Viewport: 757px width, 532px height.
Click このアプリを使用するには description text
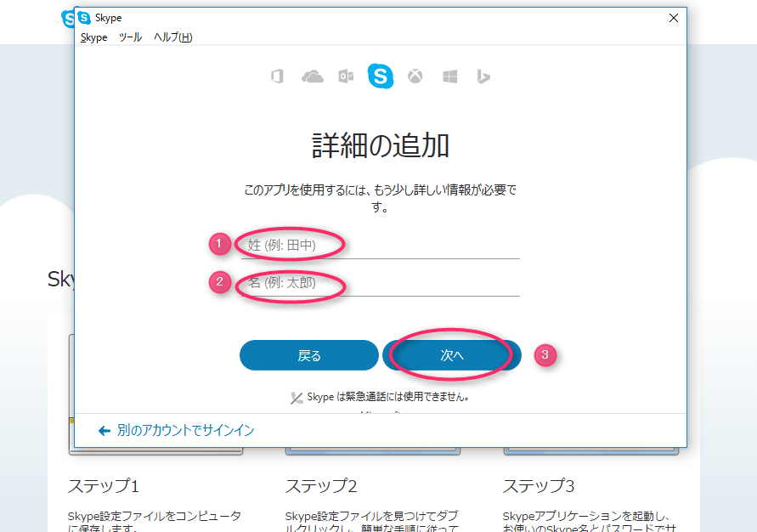coord(381,198)
